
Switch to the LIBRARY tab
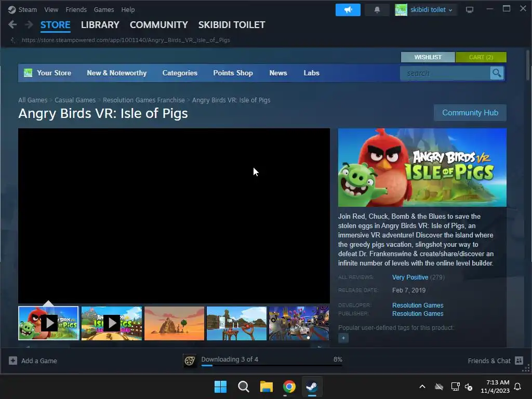pyautogui.click(x=100, y=25)
